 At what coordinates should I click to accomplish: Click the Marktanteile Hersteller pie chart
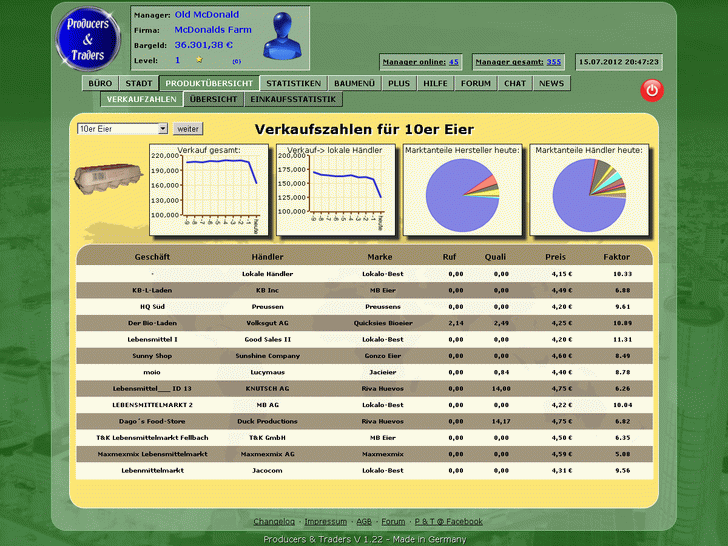(462, 190)
